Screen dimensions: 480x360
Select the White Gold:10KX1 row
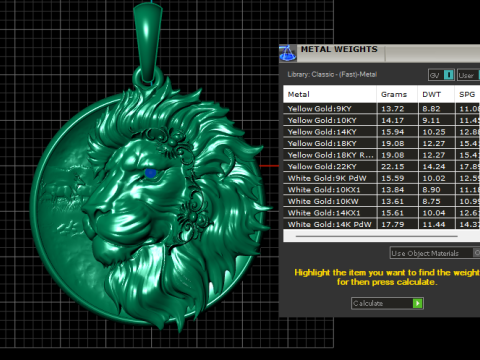coord(382,190)
